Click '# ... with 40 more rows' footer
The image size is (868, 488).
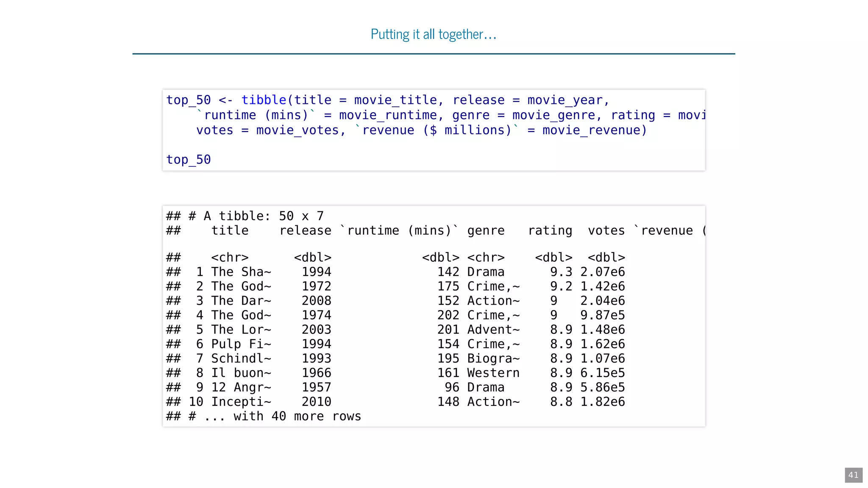tap(275, 416)
